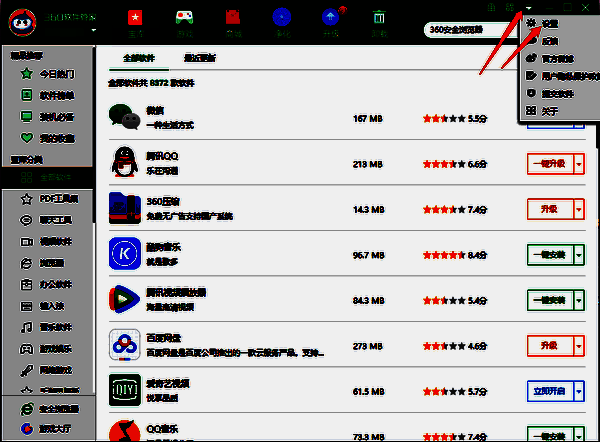Click the 360安全浏览器 search input field
The height and width of the screenshot is (442, 600).
[x=469, y=30]
